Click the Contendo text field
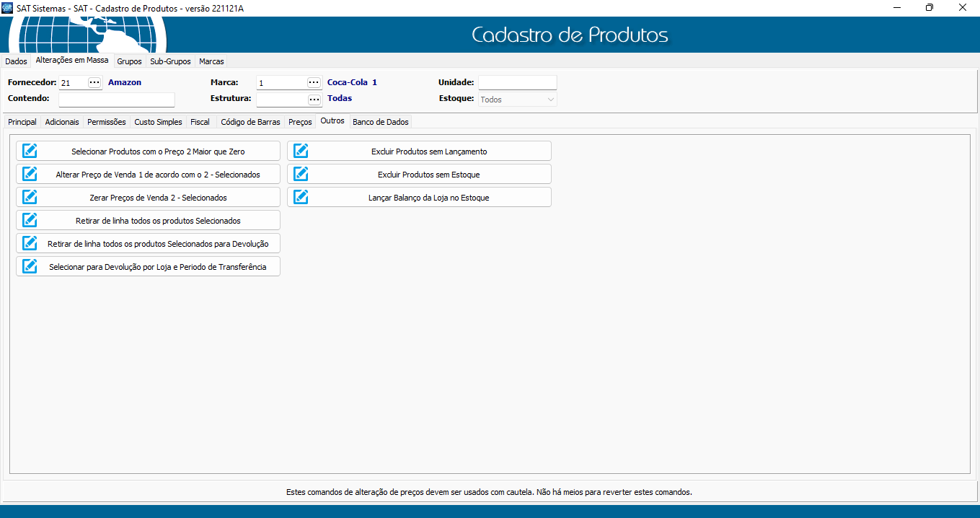Screen dimensions: 980x518 pos(117,99)
